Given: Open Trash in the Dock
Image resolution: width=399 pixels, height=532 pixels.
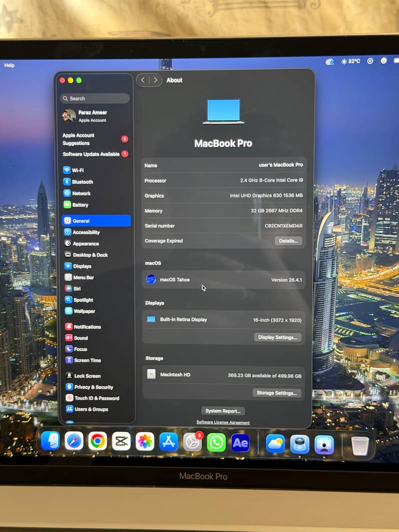Looking at the screenshot, I should tap(360, 446).
